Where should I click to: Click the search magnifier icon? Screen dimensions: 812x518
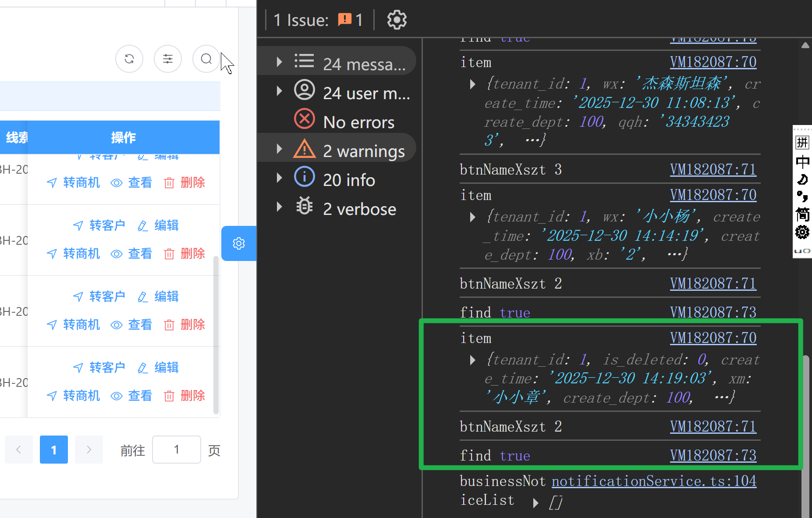[206, 59]
